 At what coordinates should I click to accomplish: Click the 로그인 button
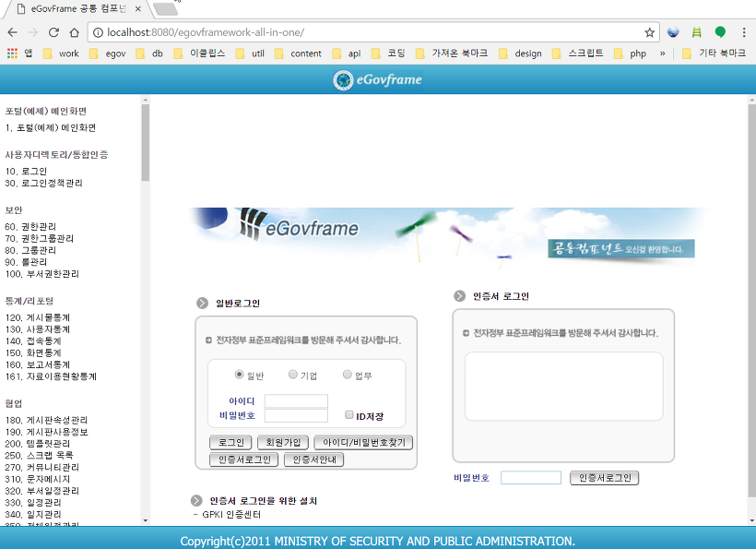click(x=230, y=442)
